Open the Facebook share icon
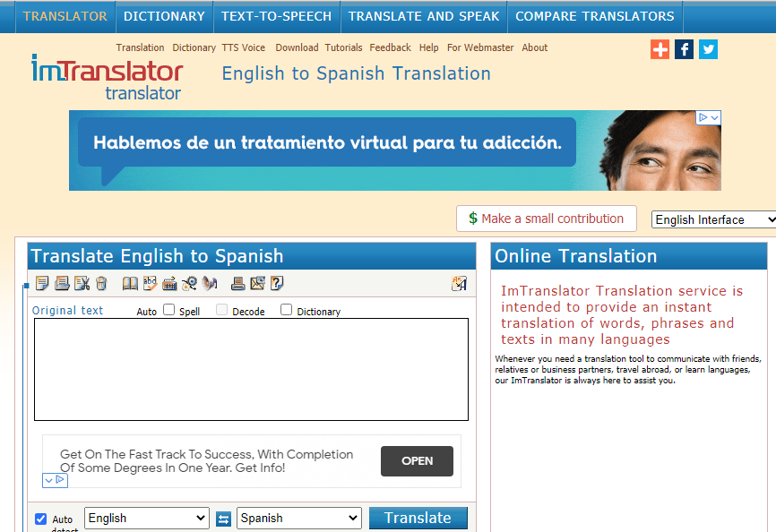The image size is (776, 532). 684,49
